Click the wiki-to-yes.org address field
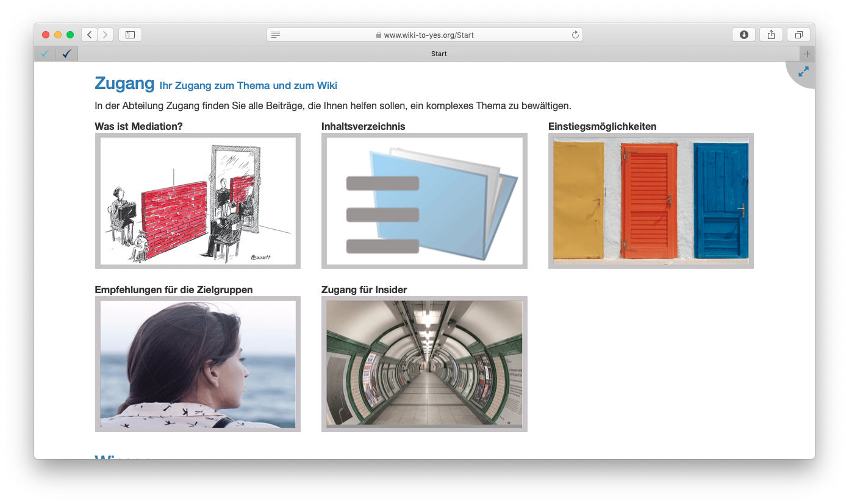This screenshot has height=504, width=849. [x=424, y=35]
